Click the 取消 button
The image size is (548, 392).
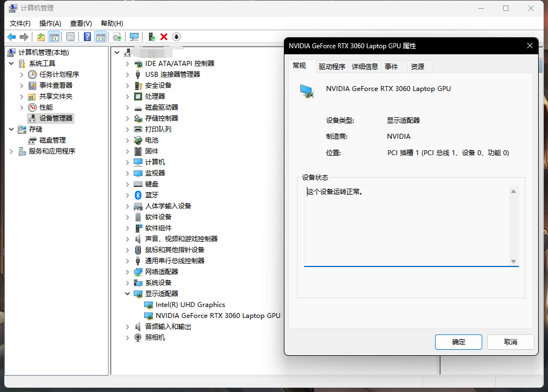(x=510, y=342)
